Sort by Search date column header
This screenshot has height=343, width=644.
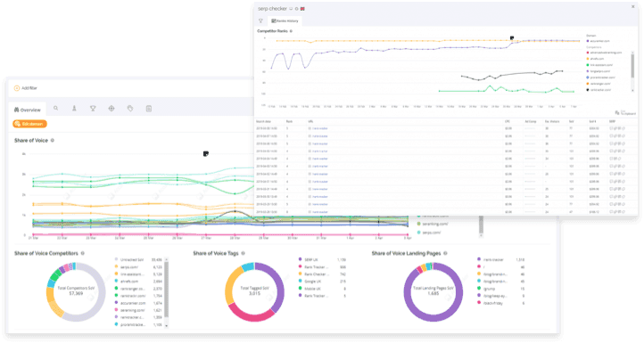(263, 122)
